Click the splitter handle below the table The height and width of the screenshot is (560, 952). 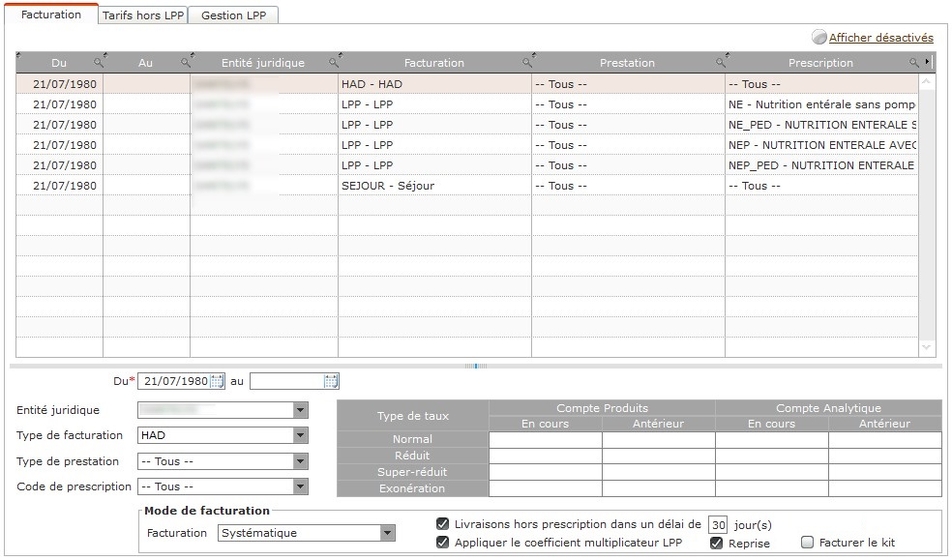coord(475,366)
